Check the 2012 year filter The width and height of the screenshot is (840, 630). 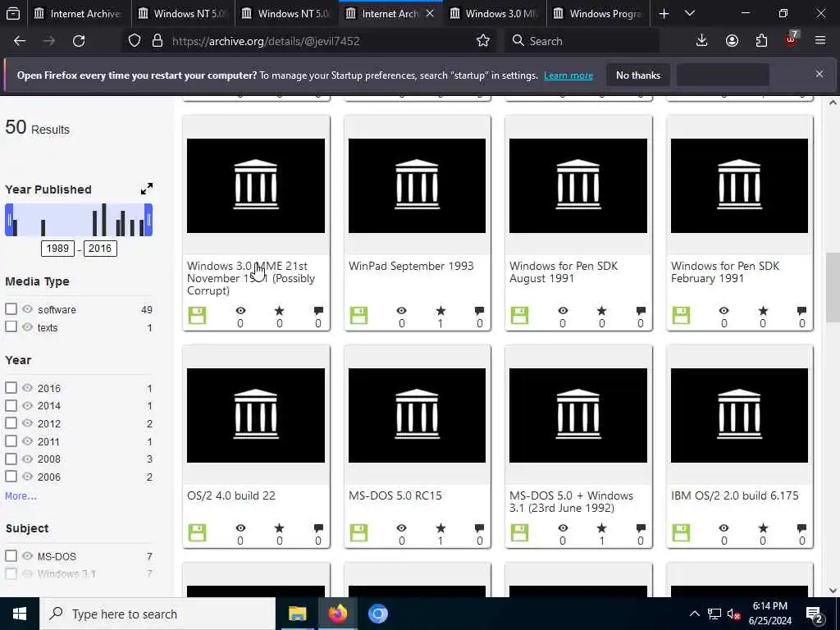point(11,422)
